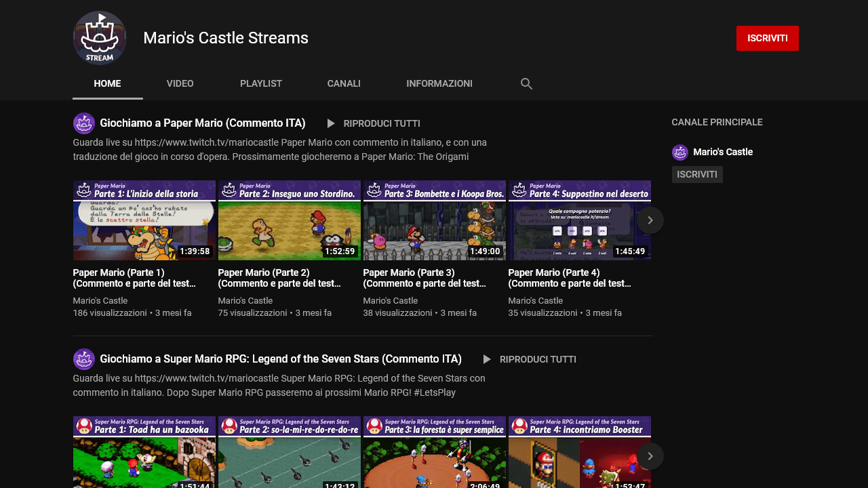Click the 1:39:58 duration badge
This screenshot has width=868, height=488.
click(195, 251)
